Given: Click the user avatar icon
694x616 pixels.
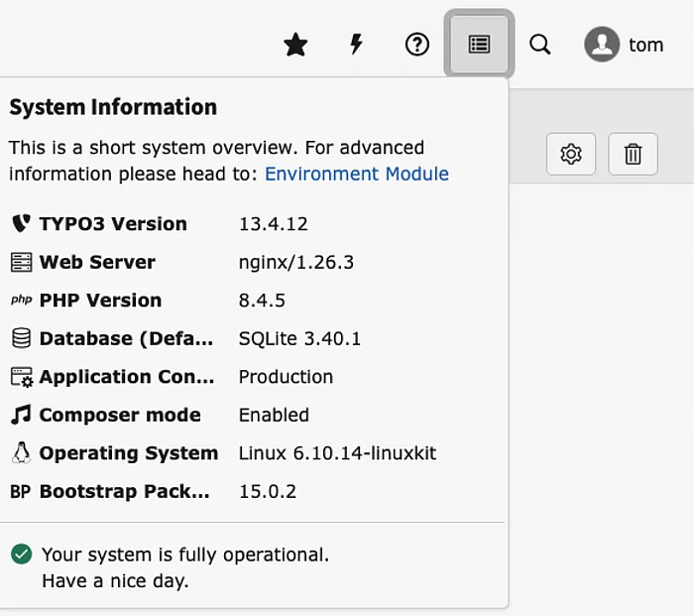Looking at the screenshot, I should click(x=602, y=45).
